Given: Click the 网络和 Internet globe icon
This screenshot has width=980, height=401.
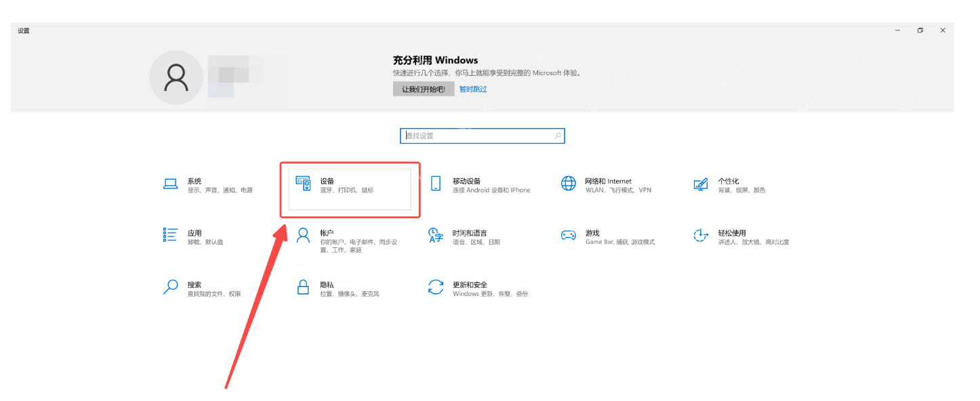Looking at the screenshot, I should pyautogui.click(x=568, y=184).
